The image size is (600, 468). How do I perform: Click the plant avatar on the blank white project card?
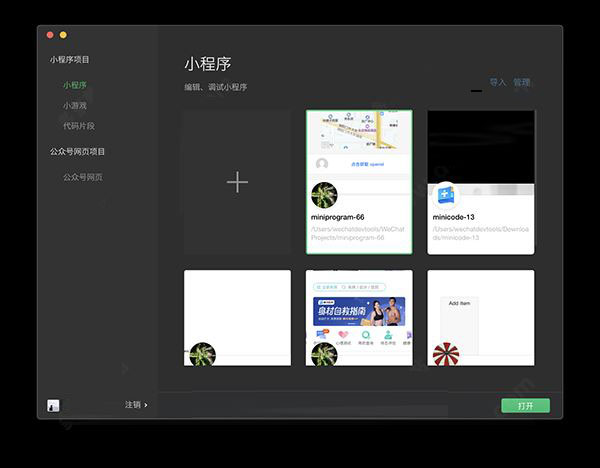(x=203, y=355)
